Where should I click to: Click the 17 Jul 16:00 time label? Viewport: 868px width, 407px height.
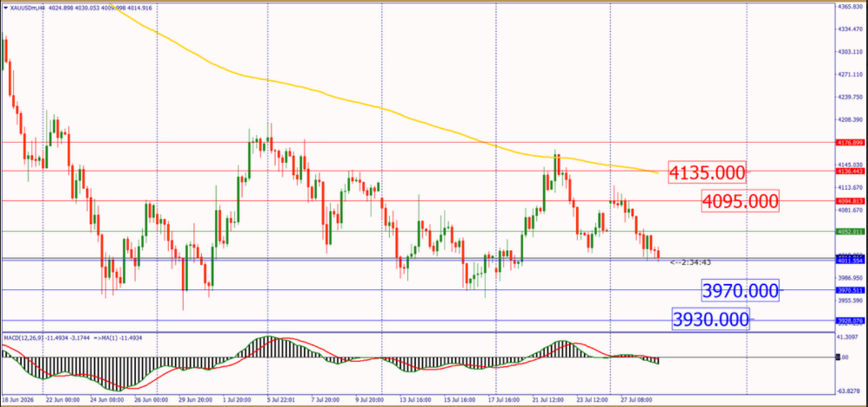pos(505,399)
